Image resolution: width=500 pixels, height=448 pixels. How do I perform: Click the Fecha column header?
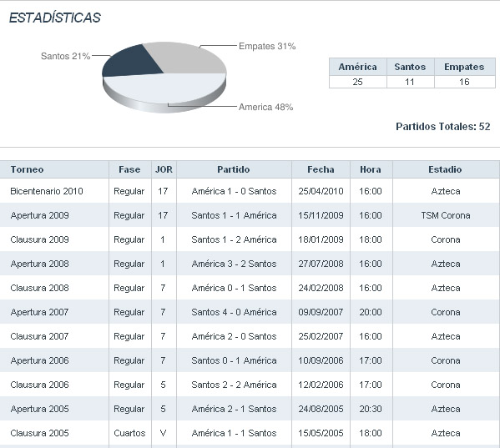click(x=321, y=169)
